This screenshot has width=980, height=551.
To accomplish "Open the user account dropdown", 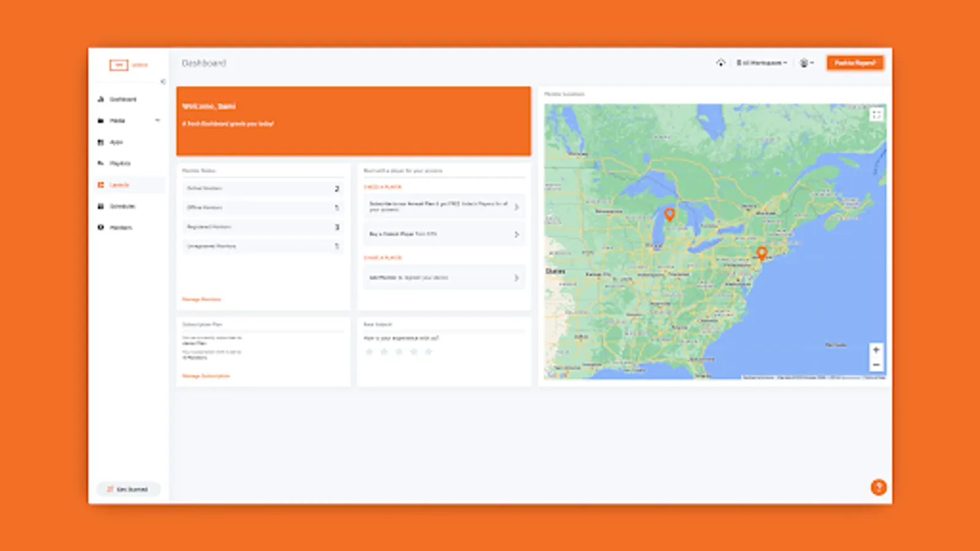I will point(807,63).
